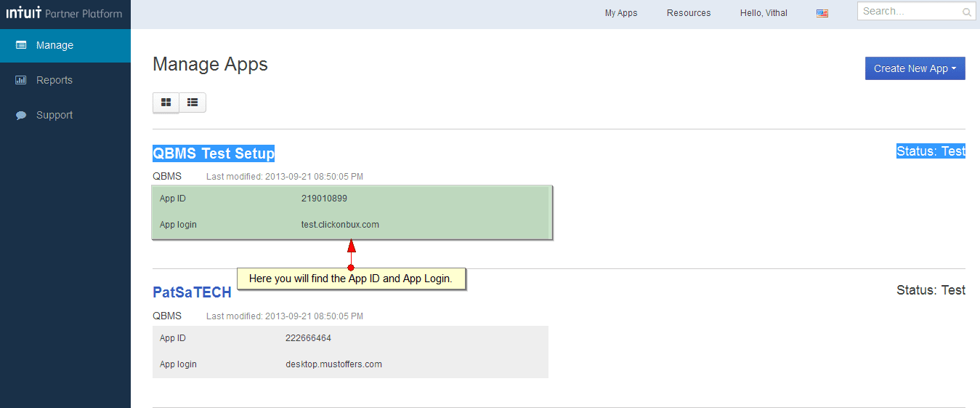The image size is (980, 408).
Task: Open the QBMS Test Setup app
Action: (214, 153)
